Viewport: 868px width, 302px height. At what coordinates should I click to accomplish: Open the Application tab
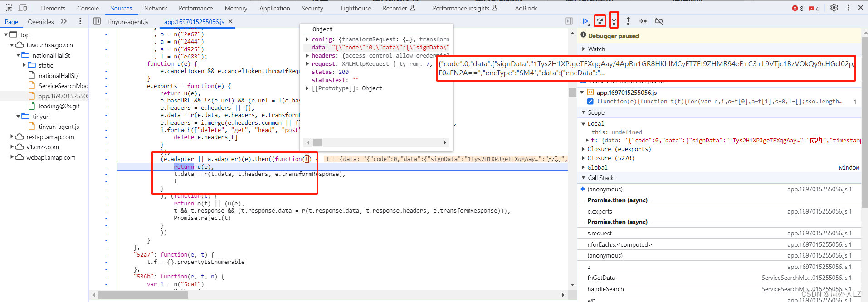(274, 8)
